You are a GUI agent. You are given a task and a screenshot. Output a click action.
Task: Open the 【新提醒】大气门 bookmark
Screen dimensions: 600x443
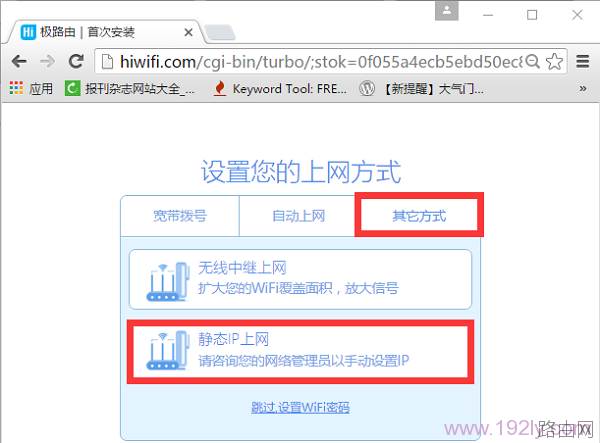coord(422,89)
